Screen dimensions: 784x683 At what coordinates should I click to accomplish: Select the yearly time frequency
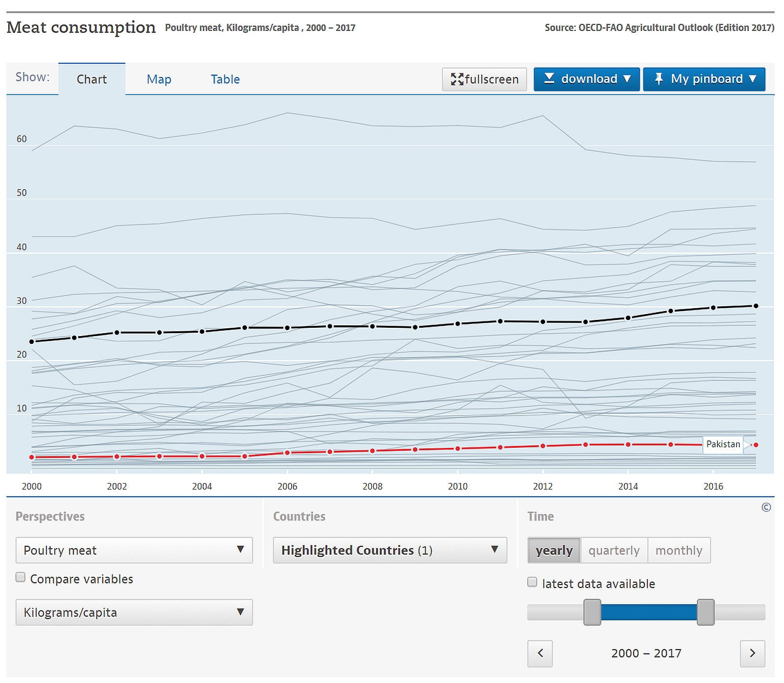point(554,550)
